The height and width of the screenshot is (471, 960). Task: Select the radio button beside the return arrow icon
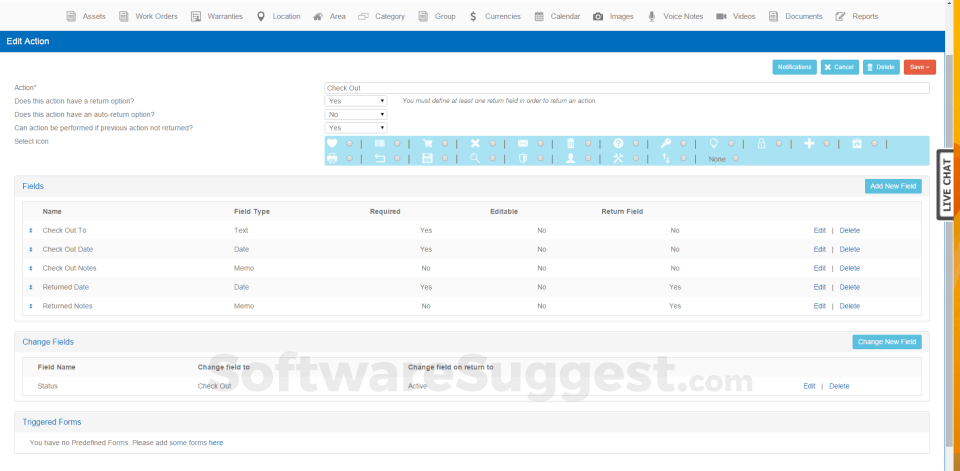(x=397, y=159)
